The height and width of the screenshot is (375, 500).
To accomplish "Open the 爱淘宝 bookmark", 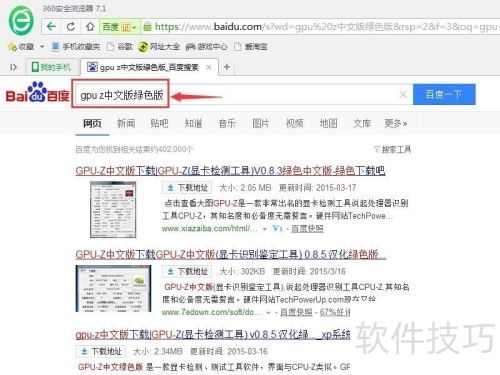I will [251, 47].
